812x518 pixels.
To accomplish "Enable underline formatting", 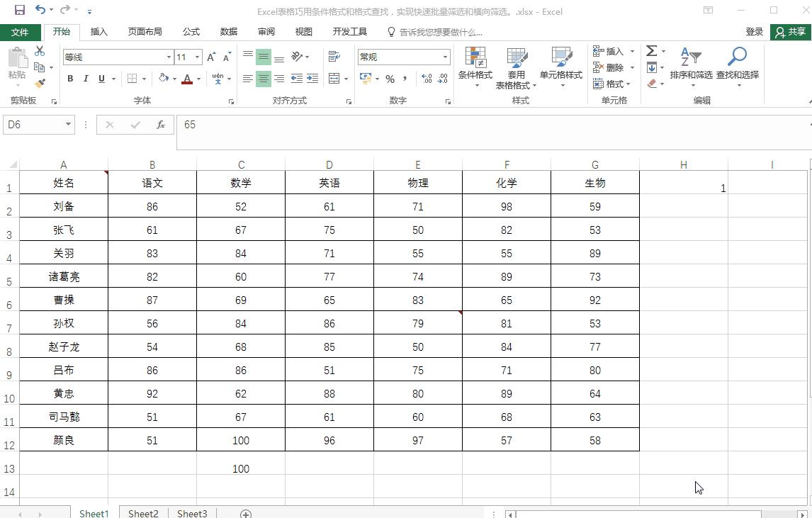I will tap(100, 79).
